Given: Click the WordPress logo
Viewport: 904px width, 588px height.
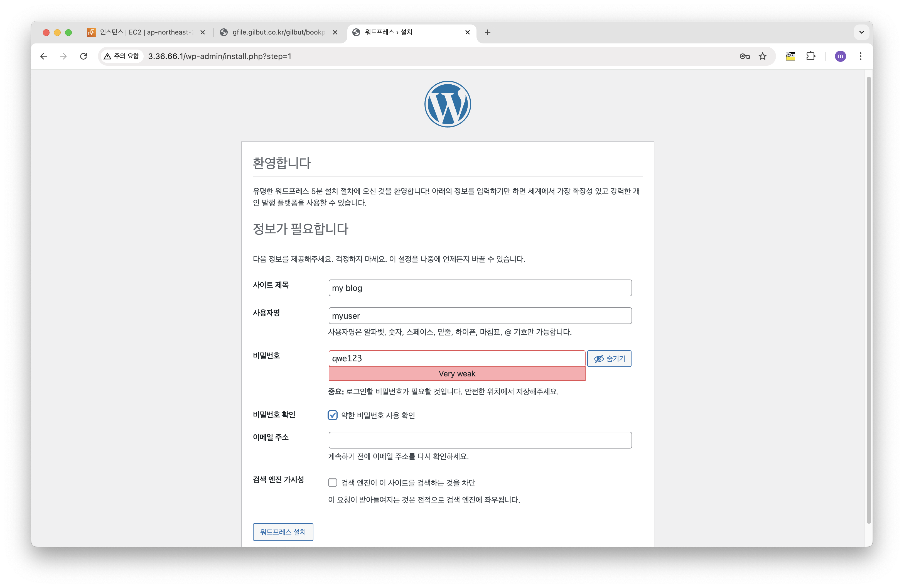Looking at the screenshot, I should pyautogui.click(x=448, y=104).
